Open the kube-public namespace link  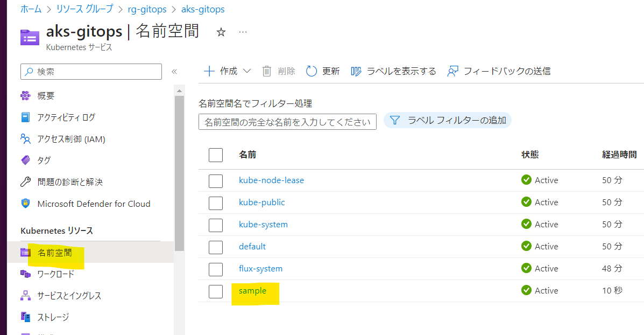tap(261, 202)
